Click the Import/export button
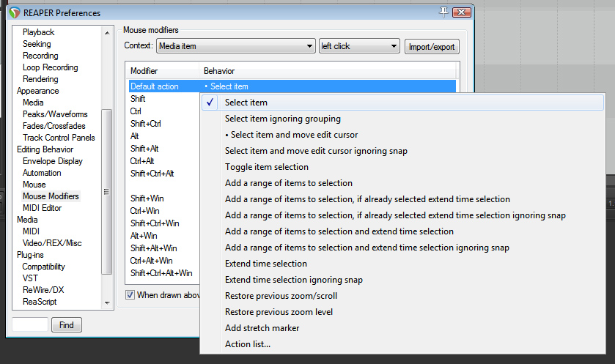The width and height of the screenshot is (615, 364). point(432,47)
